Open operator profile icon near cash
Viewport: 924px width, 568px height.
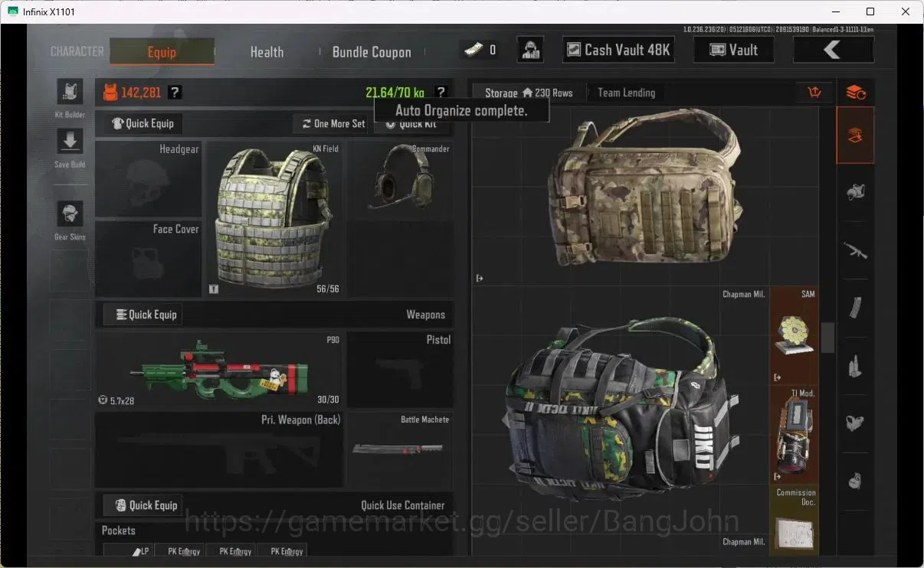(530, 50)
